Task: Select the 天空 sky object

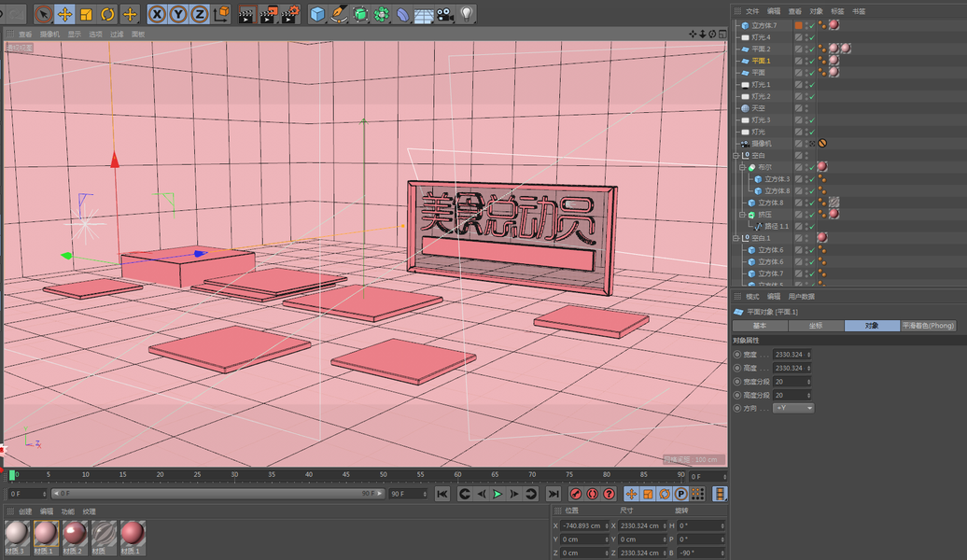Action: pos(759,108)
